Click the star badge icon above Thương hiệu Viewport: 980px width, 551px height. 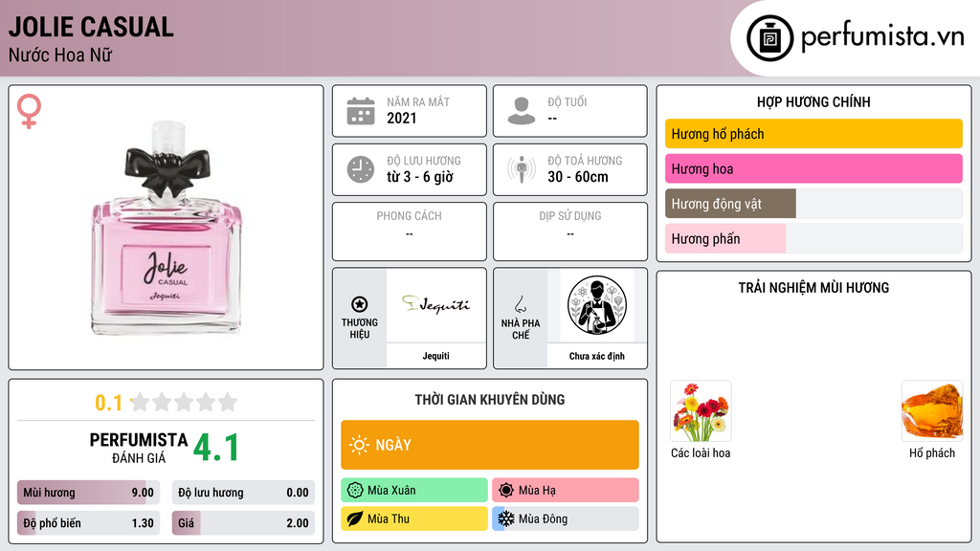pos(360,304)
